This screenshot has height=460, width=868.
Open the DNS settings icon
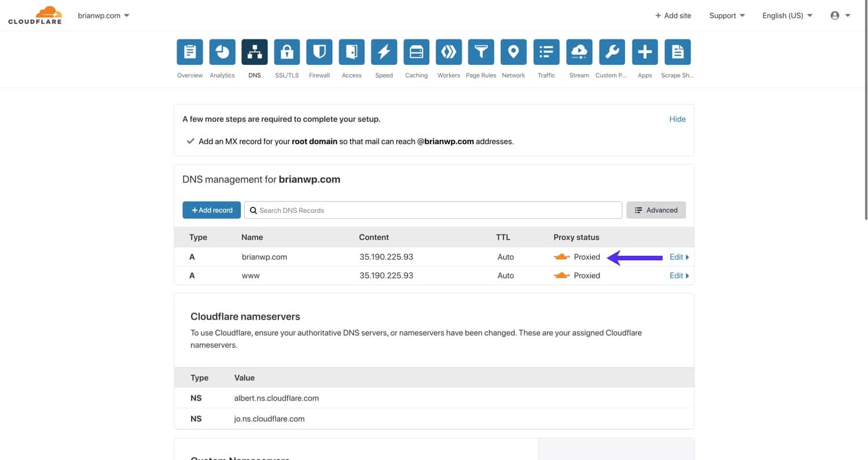click(254, 51)
